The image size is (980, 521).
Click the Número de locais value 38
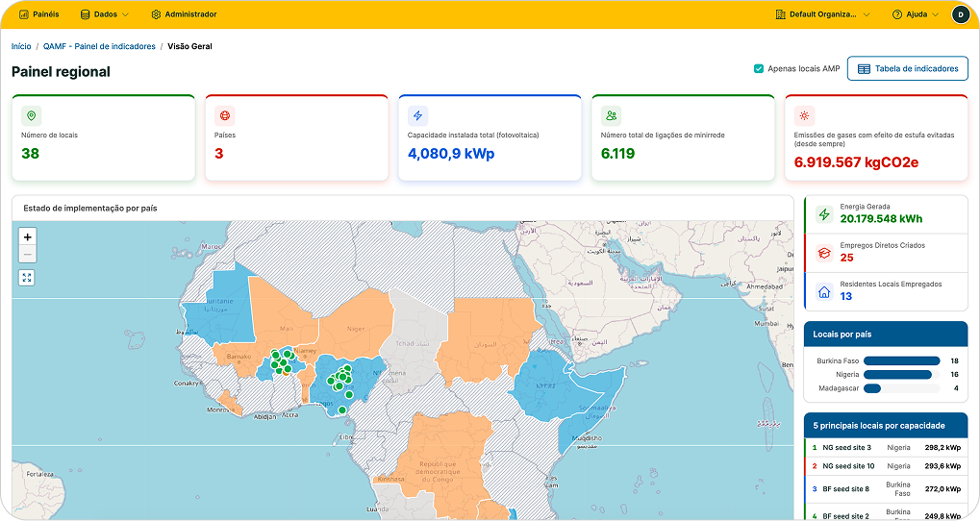point(30,154)
